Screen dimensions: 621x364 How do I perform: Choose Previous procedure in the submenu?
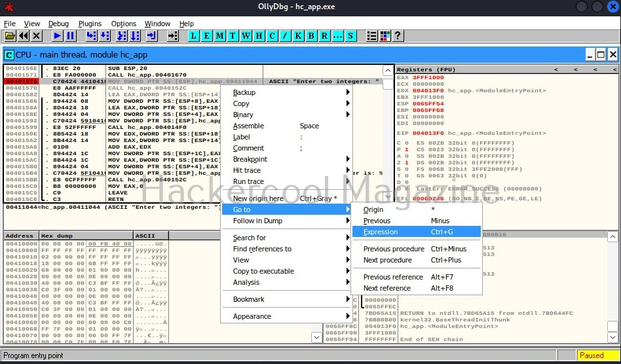416,249
